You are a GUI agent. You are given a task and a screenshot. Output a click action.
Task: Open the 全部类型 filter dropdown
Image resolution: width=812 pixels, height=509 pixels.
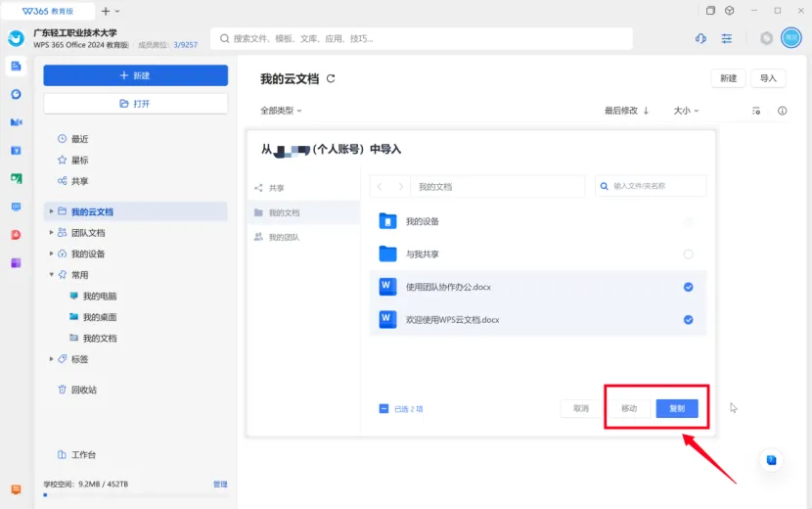[x=281, y=111]
